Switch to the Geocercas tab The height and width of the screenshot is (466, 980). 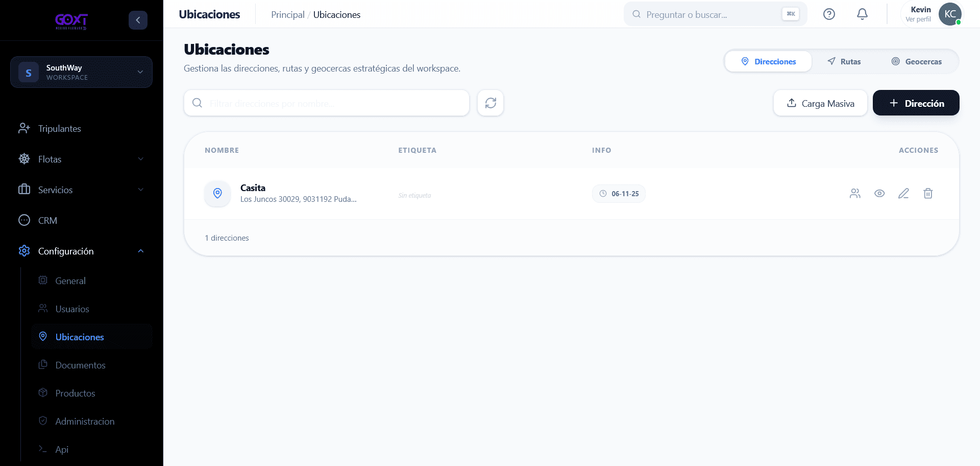point(917,61)
